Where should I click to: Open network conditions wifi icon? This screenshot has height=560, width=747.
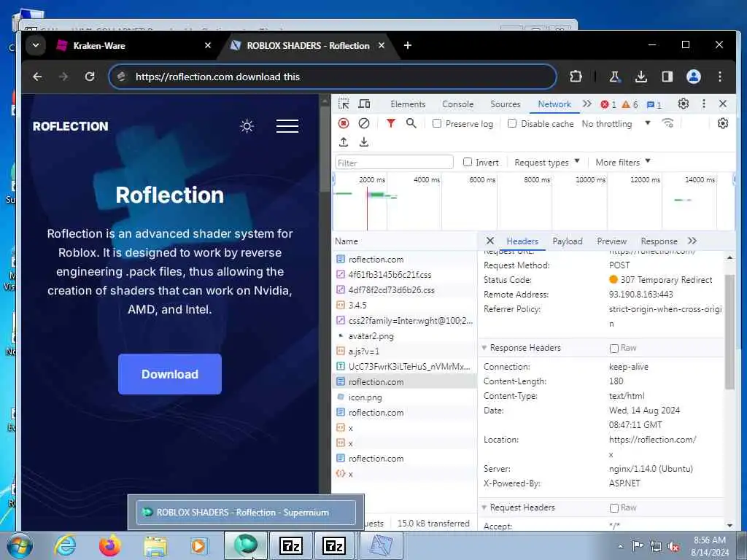[668, 123]
